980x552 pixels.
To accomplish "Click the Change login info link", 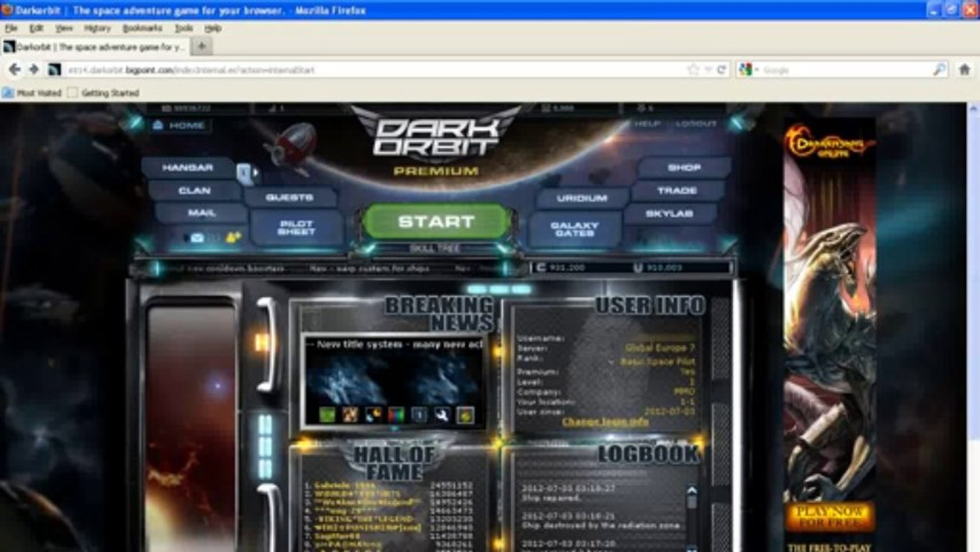I will point(605,422).
